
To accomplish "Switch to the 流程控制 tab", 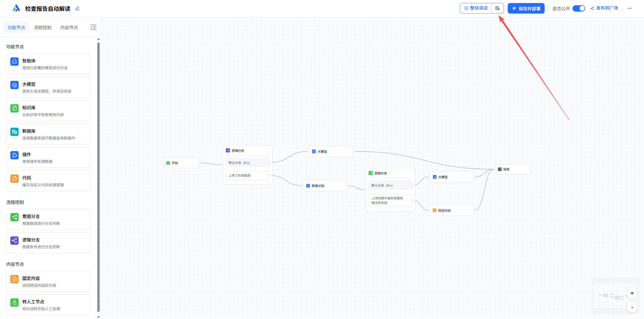I will pyautogui.click(x=43, y=27).
